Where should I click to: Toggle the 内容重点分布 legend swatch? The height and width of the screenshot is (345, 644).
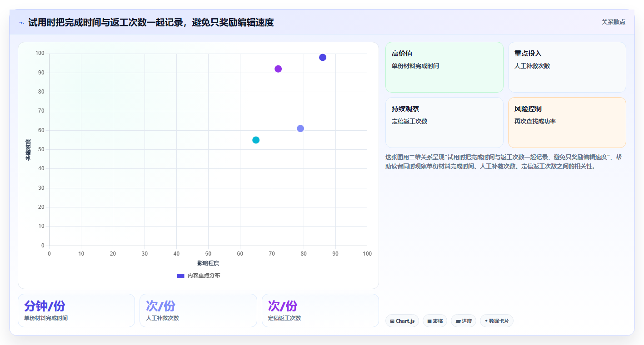pos(180,276)
